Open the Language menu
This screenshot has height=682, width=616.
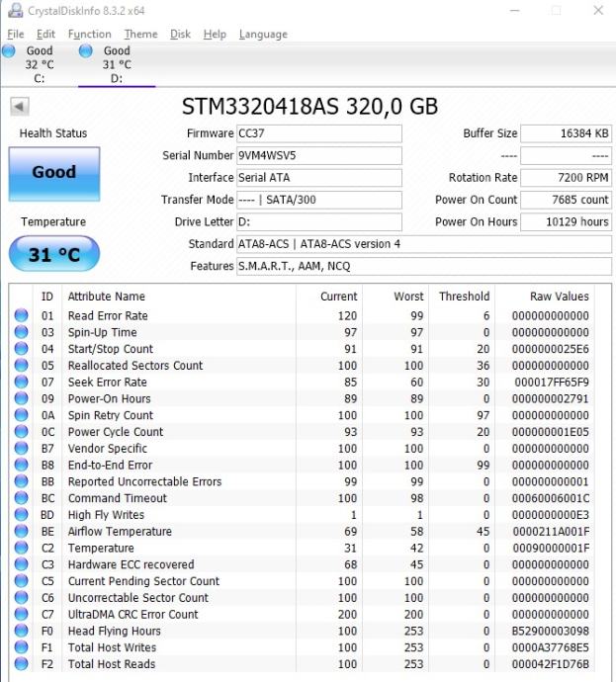263,34
